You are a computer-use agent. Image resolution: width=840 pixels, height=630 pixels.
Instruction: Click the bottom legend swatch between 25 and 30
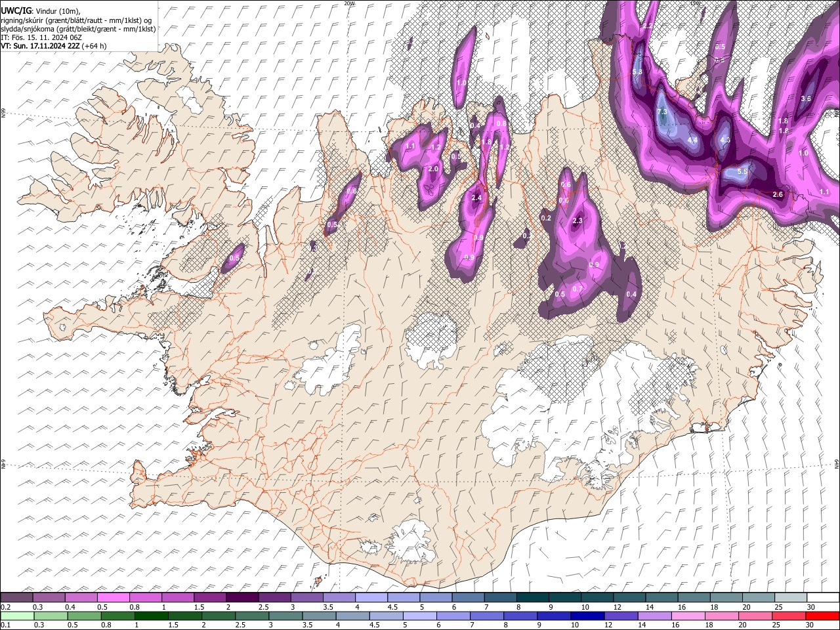click(789, 616)
